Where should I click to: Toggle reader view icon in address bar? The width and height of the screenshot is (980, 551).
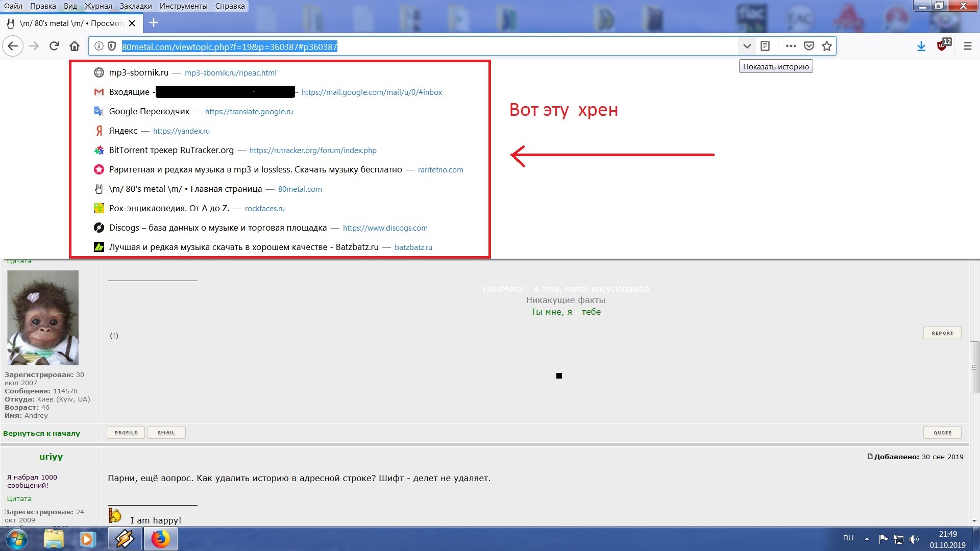pos(765,46)
